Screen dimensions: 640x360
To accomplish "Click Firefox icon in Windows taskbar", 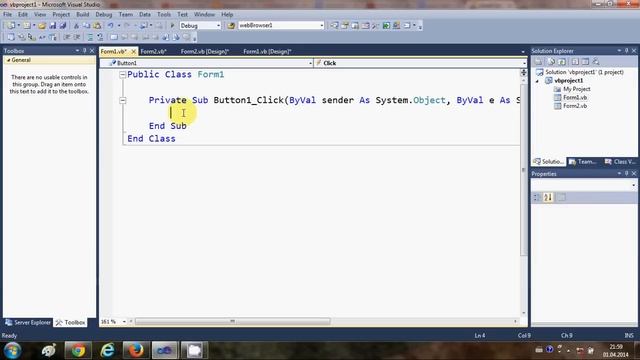I will [x=136, y=350].
